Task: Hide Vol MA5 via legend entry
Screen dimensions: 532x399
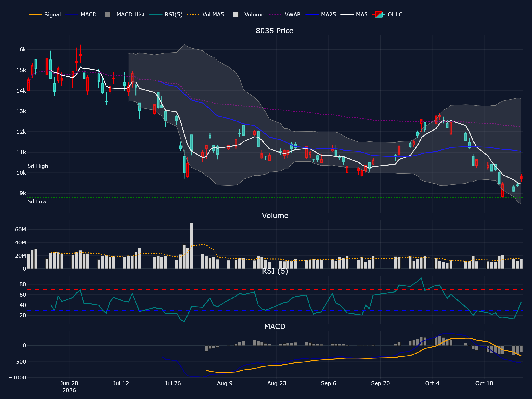Action: coord(205,14)
